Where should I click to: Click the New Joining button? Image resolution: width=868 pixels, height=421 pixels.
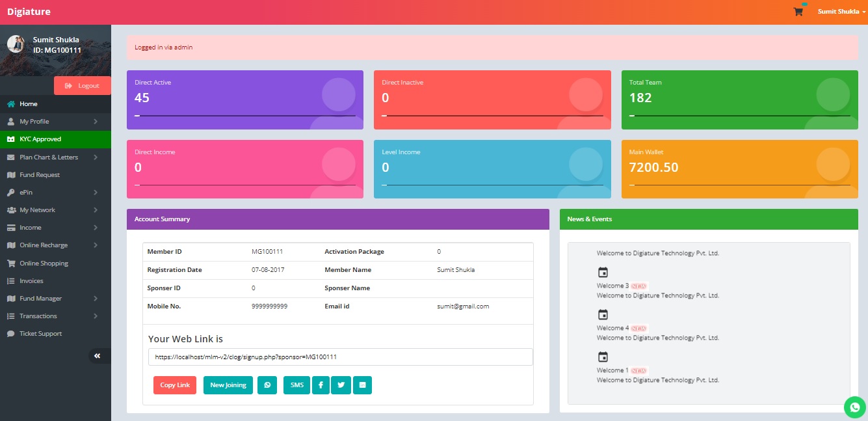coord(228,385)
